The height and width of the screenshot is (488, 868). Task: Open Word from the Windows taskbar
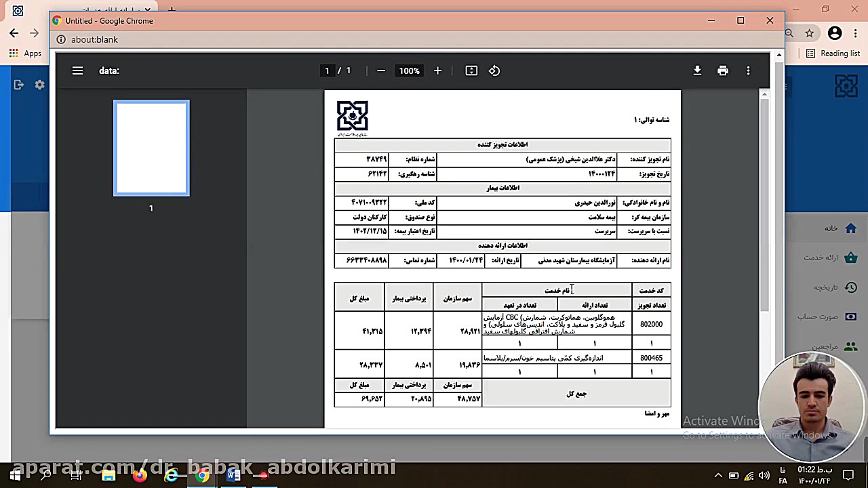tap(233, 475)
